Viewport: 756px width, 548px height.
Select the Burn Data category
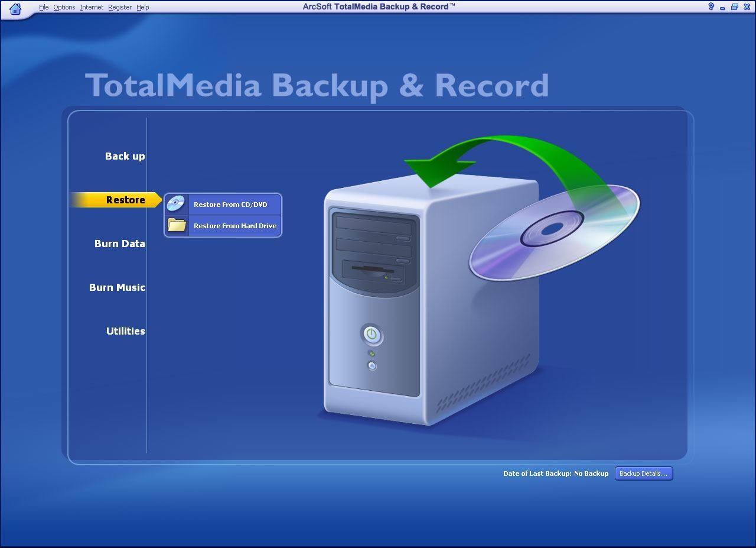click(x=119, y=244)
